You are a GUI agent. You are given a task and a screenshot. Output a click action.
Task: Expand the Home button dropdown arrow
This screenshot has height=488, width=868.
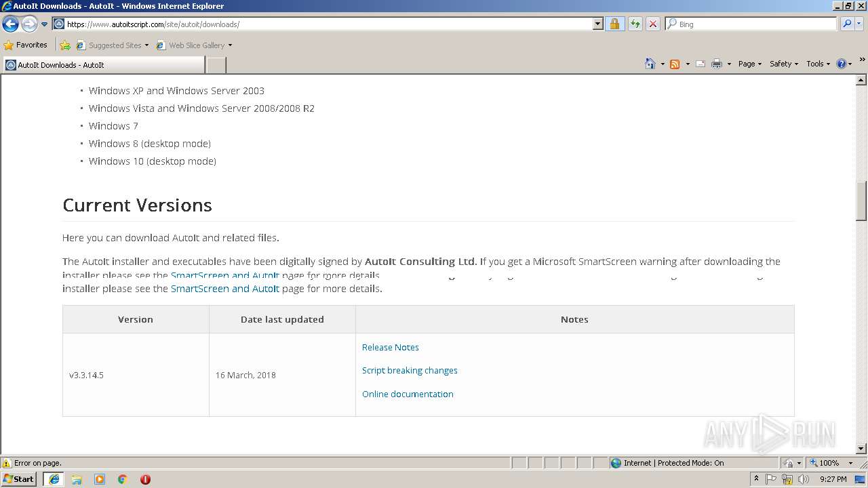[663, 64]
